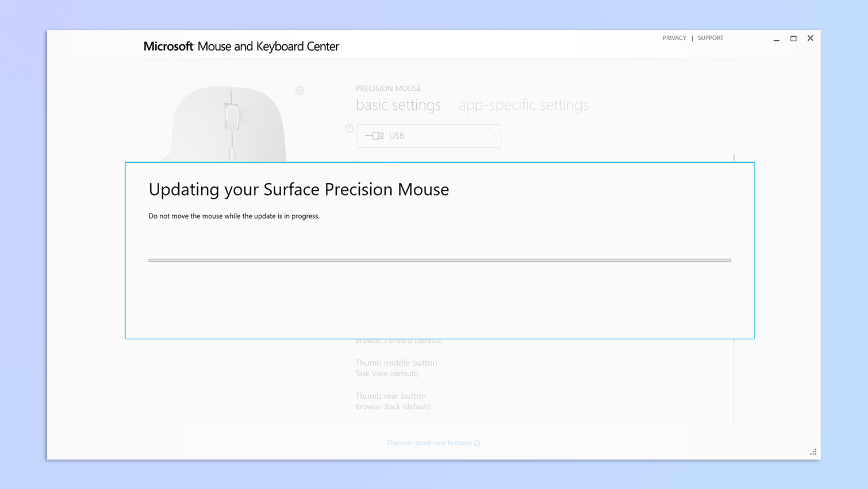Select the basic settings tab
Viewport: 868px width, 489px height.
pyautogui.click(x=398, y=105)
